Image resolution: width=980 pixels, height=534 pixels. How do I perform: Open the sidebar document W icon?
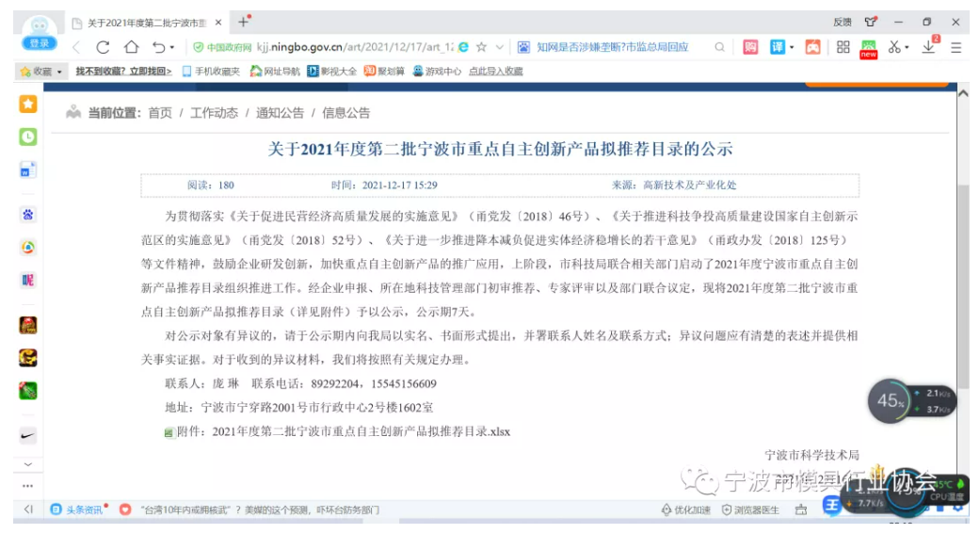[28, 170]
